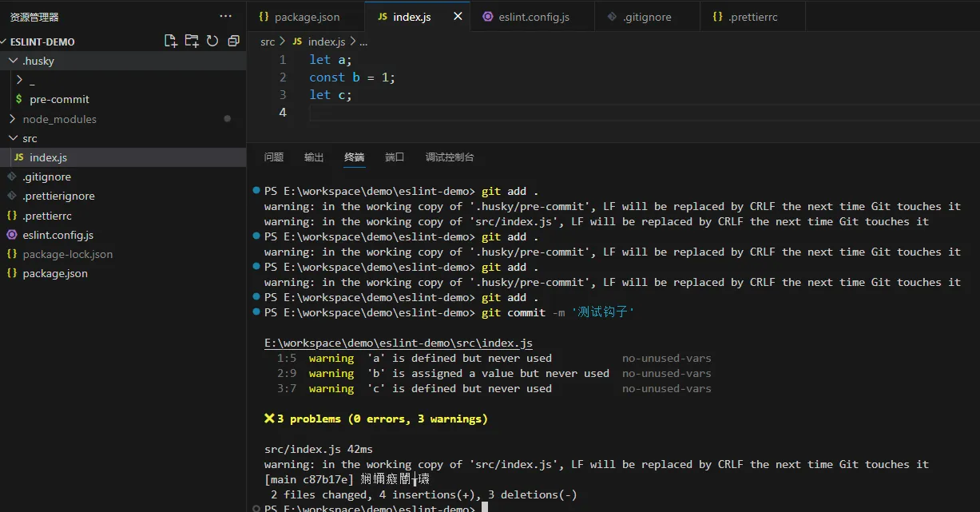Image resolution: width=980 pixels, height=512 pixels.
Task: Open explorer more actions ellipsis menu
Action: click(x=226, y=16)
